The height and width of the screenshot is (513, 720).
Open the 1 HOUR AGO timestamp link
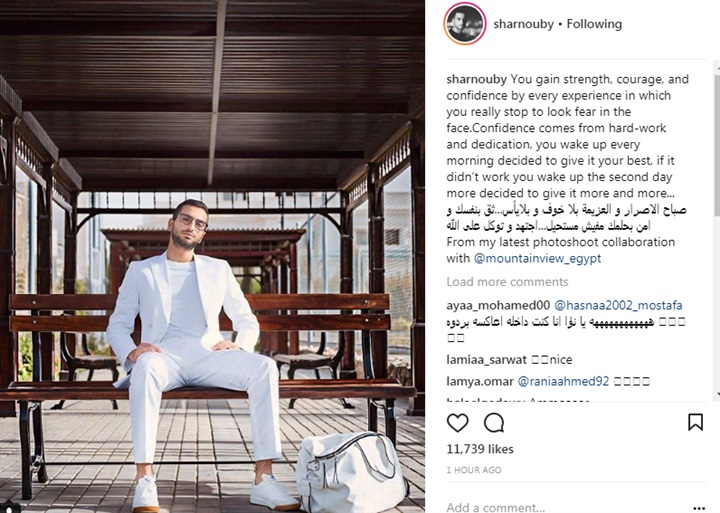pos(474,470)
